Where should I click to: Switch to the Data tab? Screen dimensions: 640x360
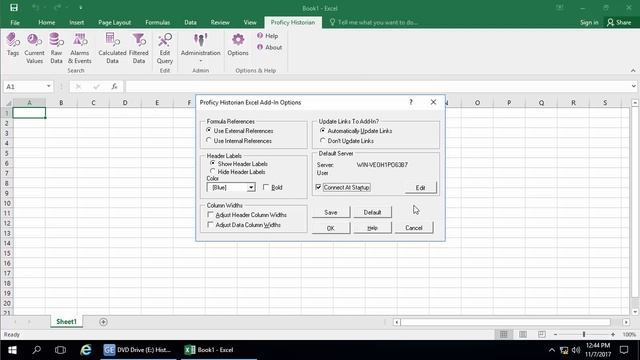pyautogui.click(x=190, y=22)
